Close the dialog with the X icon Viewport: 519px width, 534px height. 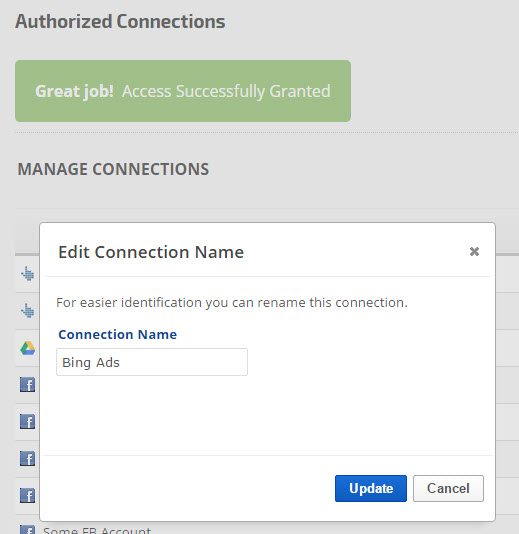474,251
